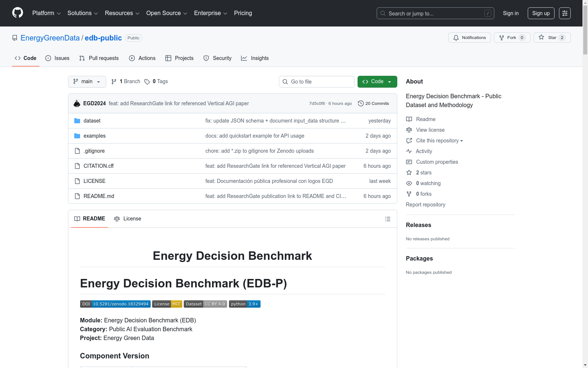The height and width of the screenshot is (368, 588).
Task: Open the EnergyGreenData owner link
Action: pos(50,38)
